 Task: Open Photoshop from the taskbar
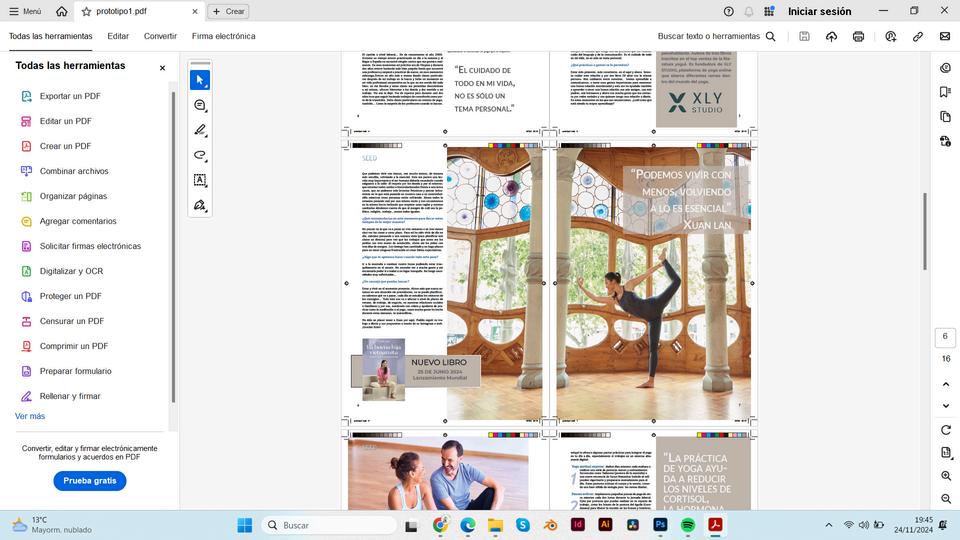(660, 525)
